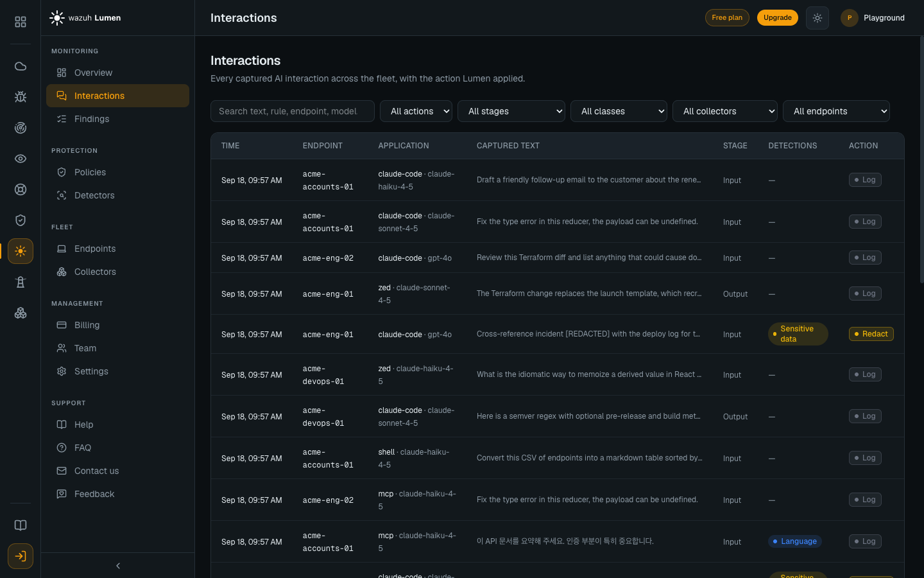Click the sign-in arrow icon at bottom
924x578 pixels.
click(21, 556)
